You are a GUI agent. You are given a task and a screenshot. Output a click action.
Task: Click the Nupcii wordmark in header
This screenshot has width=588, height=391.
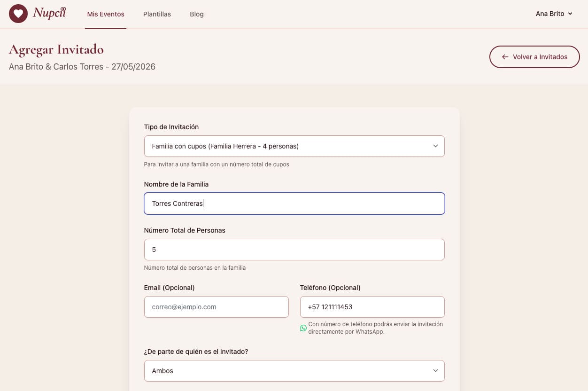coord(49,13)
